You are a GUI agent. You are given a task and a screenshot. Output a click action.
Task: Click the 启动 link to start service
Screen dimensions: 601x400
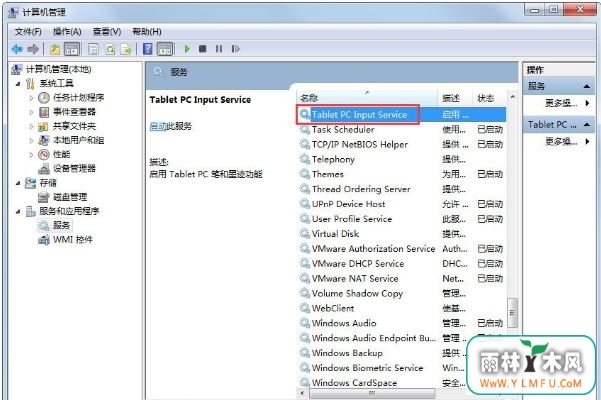point(158,126)
